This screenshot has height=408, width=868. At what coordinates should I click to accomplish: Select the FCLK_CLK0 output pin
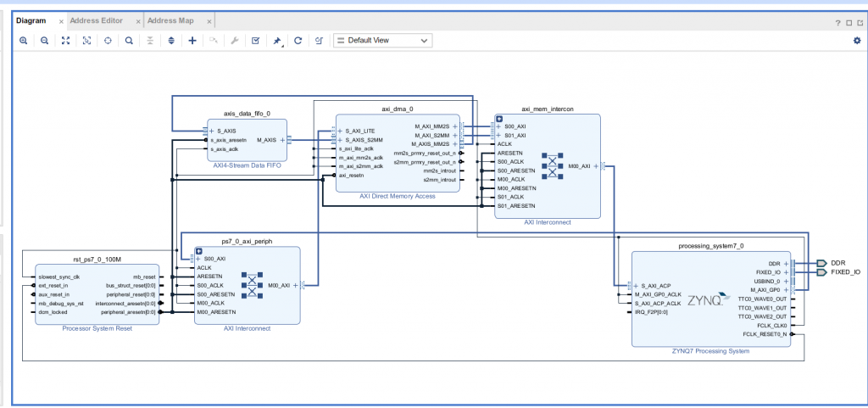770,326
